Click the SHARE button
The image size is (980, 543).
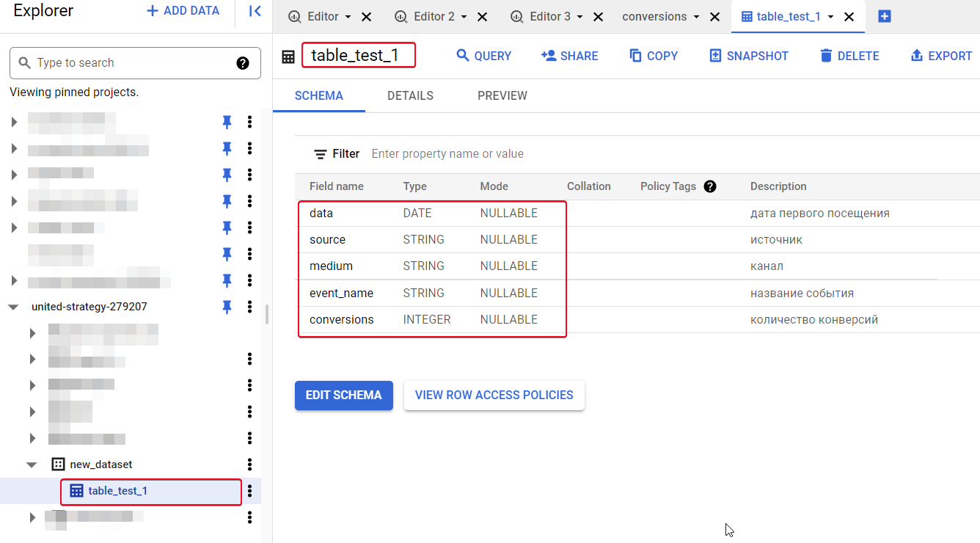(x=569, y=56)
